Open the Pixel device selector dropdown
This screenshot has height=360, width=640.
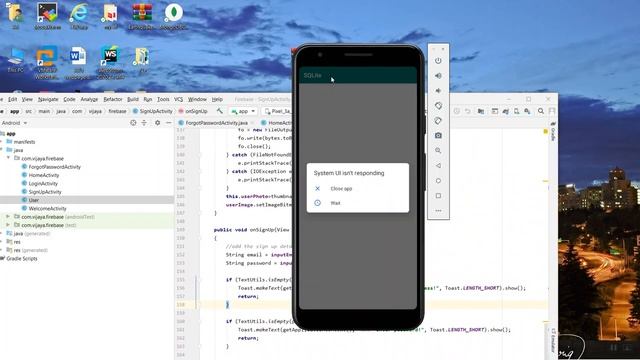pos(278,111)
